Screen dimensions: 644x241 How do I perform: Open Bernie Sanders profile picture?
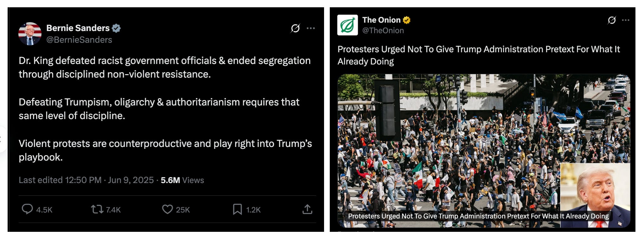(30, 34)
